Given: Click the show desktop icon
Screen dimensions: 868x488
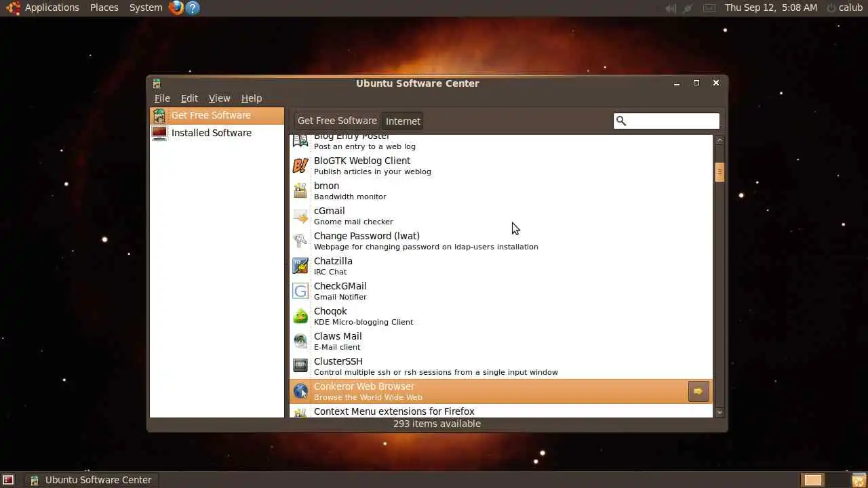Looking at the screenshot, I should pos(8,480).
